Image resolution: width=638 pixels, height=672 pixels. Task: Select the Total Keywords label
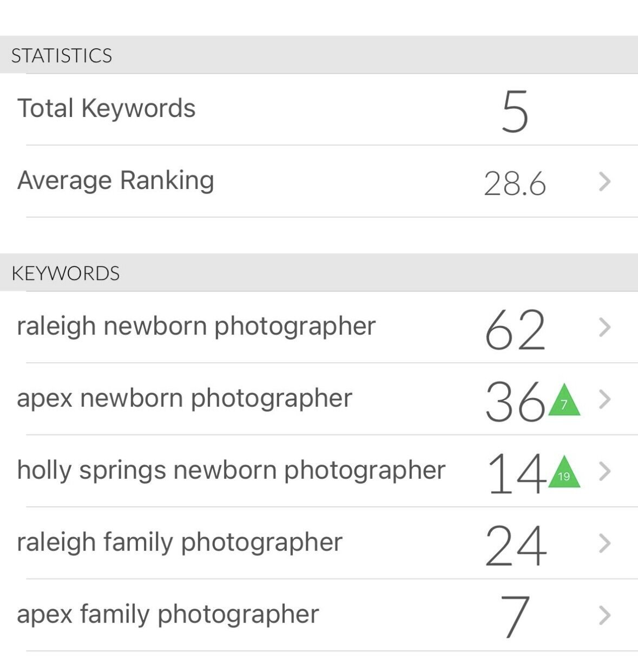(106, 108)
